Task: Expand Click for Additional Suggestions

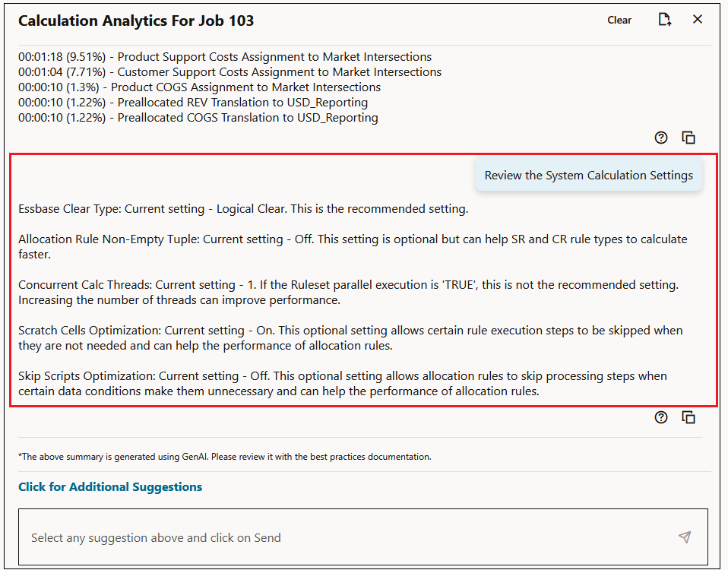Action: (x=110, y=486)
